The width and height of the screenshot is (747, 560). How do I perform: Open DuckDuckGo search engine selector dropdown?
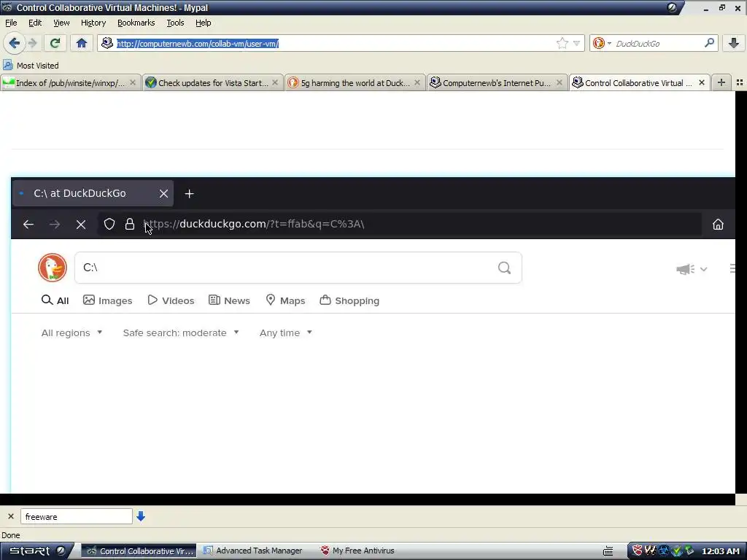point(602,43)
